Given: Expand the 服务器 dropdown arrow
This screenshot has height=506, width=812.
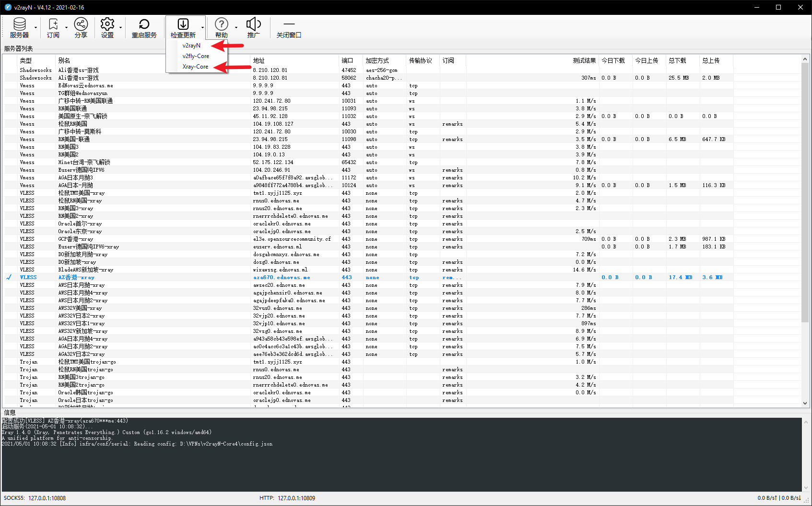Looking at the screenshot, I should pos(35,28).
